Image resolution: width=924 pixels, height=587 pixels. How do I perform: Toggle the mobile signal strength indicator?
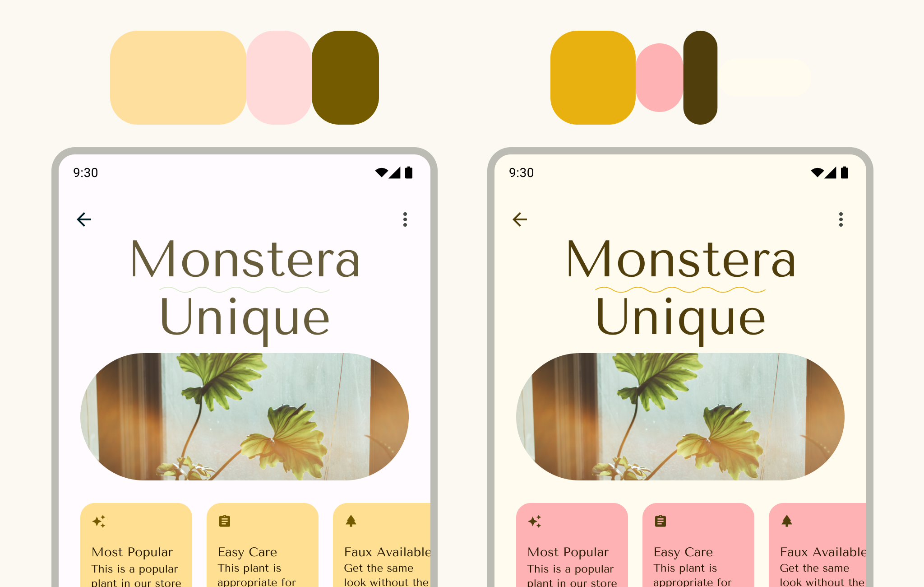tap(398, 174)
